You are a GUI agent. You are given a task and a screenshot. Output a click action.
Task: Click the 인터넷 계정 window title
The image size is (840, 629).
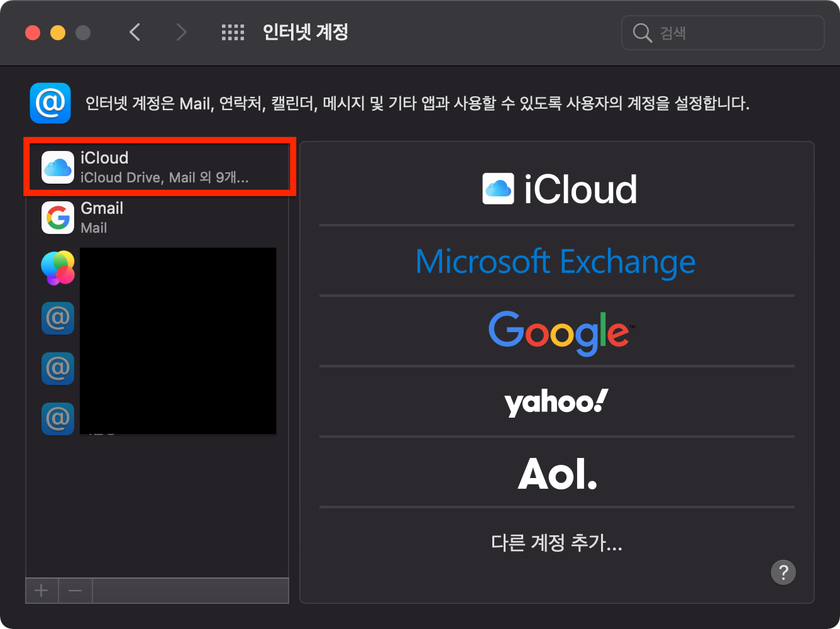click(x=306, y=32)
